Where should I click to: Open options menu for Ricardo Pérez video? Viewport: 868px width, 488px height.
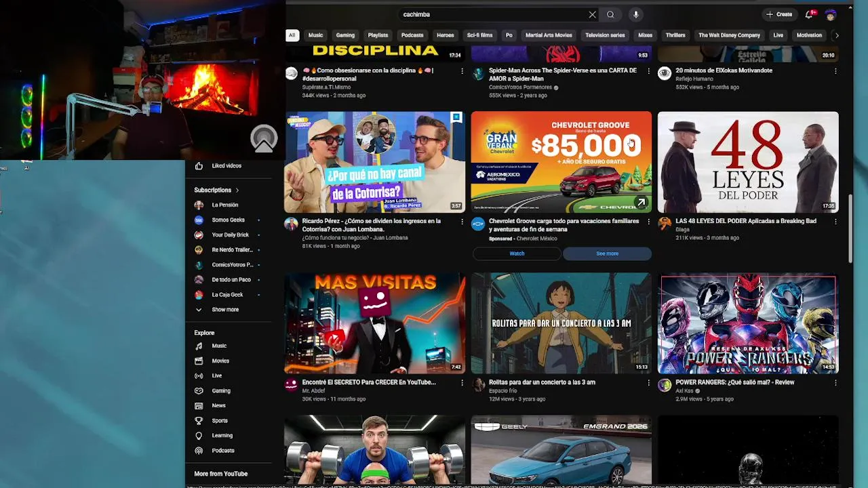pyautogui.click(x=462, y=222)
